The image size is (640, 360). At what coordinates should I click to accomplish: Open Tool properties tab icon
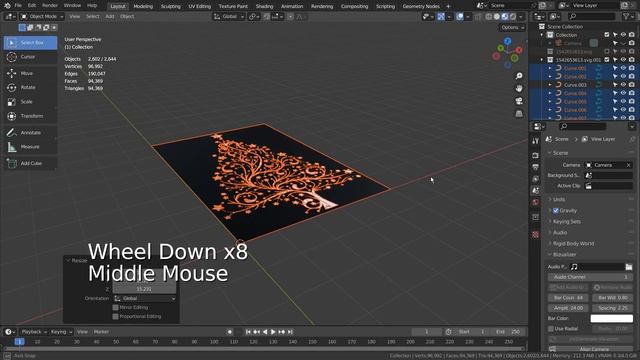pos(536,141)
